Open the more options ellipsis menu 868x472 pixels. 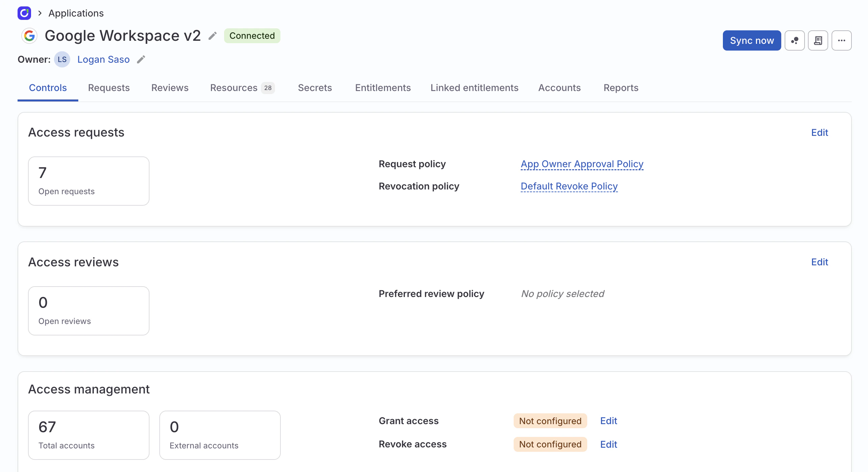click(841, 40)
